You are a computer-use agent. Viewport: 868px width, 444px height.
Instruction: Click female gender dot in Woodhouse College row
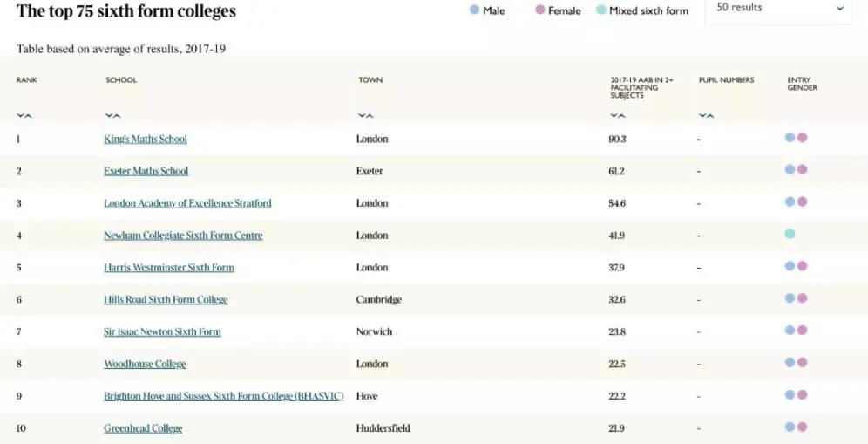point(802,363)
